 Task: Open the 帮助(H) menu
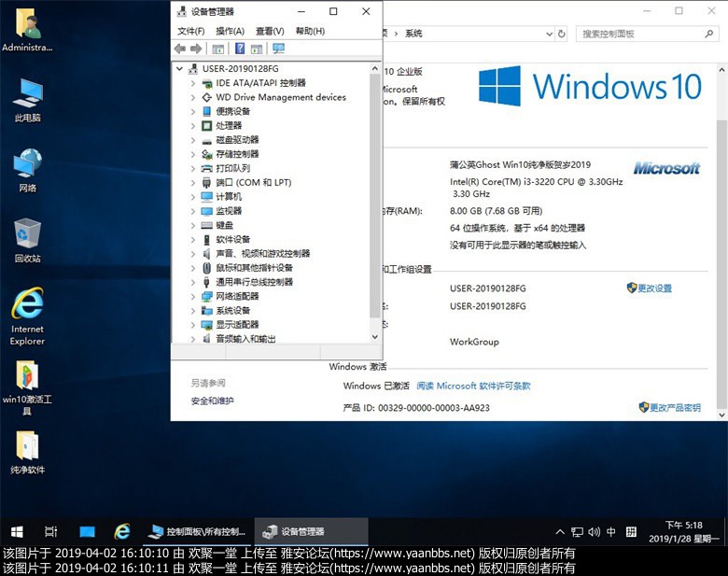(x=310, y=31)
